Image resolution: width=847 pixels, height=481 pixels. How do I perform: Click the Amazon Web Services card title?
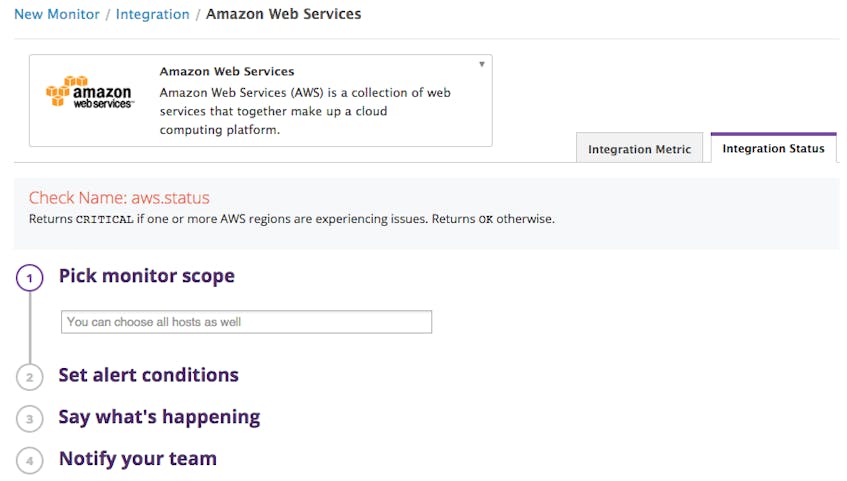tap(227, 71)
